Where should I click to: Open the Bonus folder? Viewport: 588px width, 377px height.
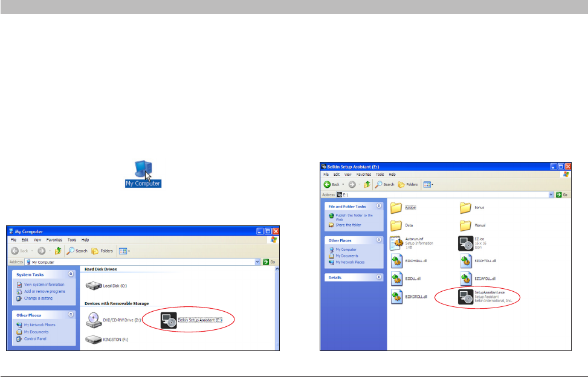coord(473,208)
